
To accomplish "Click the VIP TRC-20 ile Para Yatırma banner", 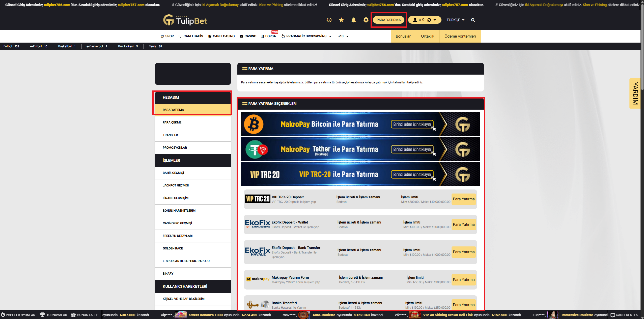I will coord(360,174).
